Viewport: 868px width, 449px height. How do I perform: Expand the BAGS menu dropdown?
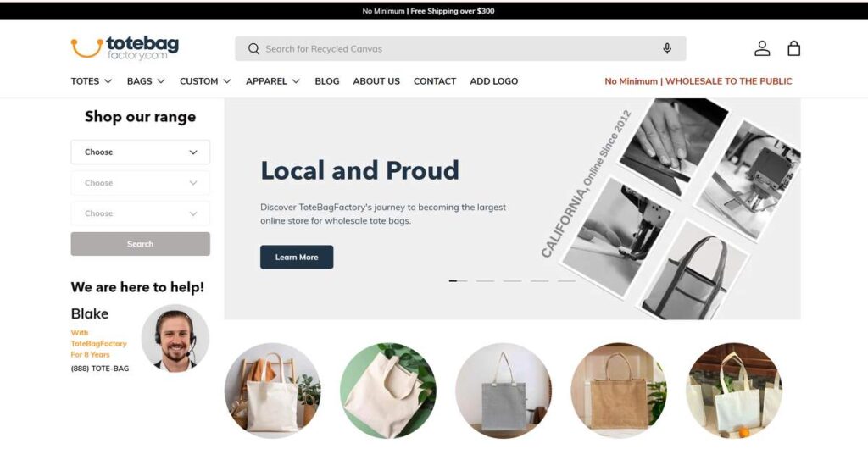(146, 81)
